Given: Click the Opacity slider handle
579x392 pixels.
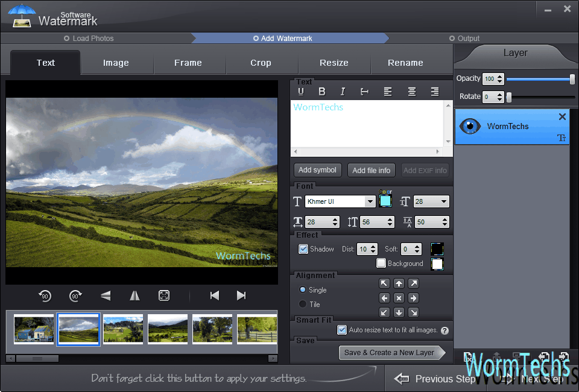Looking at the screenshot, I should [x=572, y=79].
